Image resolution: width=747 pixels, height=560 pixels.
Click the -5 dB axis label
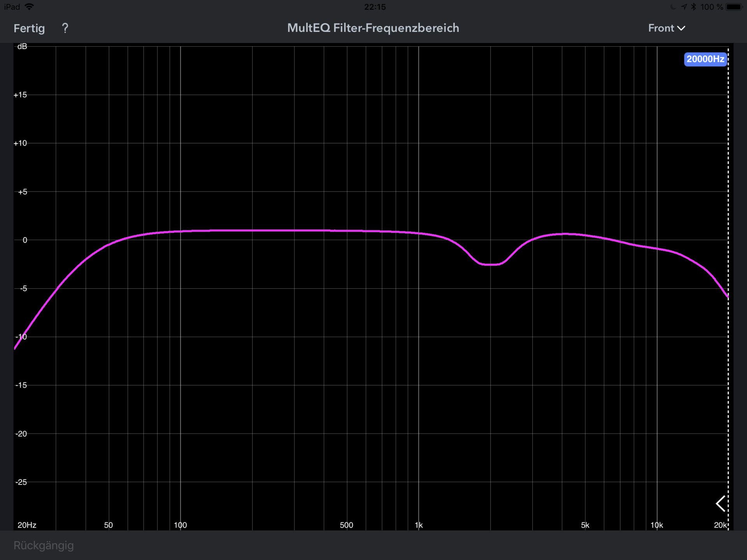(x=23, y=288)
